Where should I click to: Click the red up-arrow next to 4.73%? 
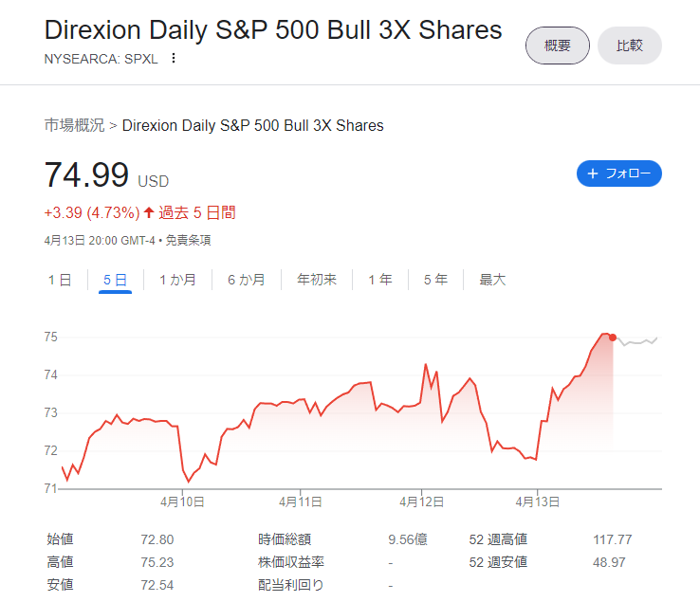(x=149, y=212)
